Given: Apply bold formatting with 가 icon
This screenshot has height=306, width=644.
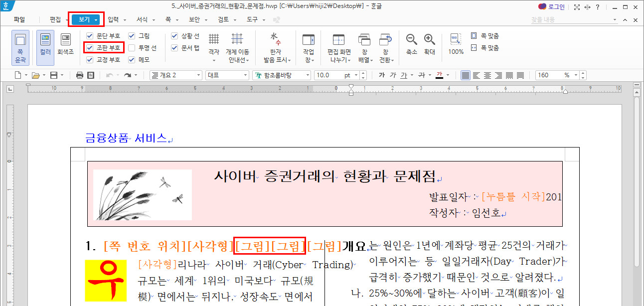Looking at the screenshot, I should (382, 75).
